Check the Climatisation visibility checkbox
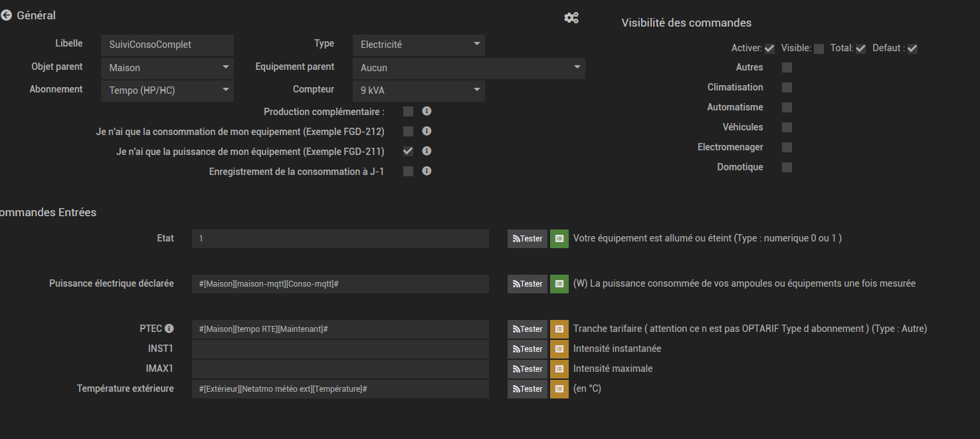 (x=787, y=87)
